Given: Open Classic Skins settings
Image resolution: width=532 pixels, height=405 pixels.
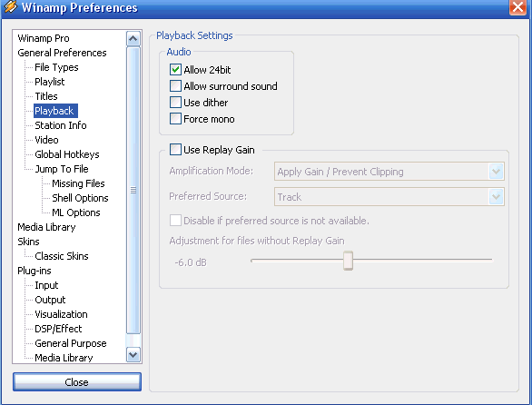Looking at the screenshot, I should pos(62,256).
